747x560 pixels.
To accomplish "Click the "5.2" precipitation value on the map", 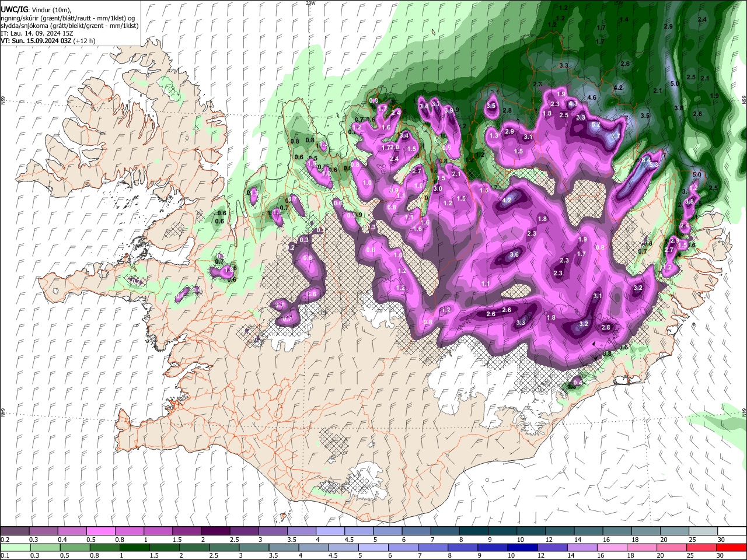I will pos(596,125).
